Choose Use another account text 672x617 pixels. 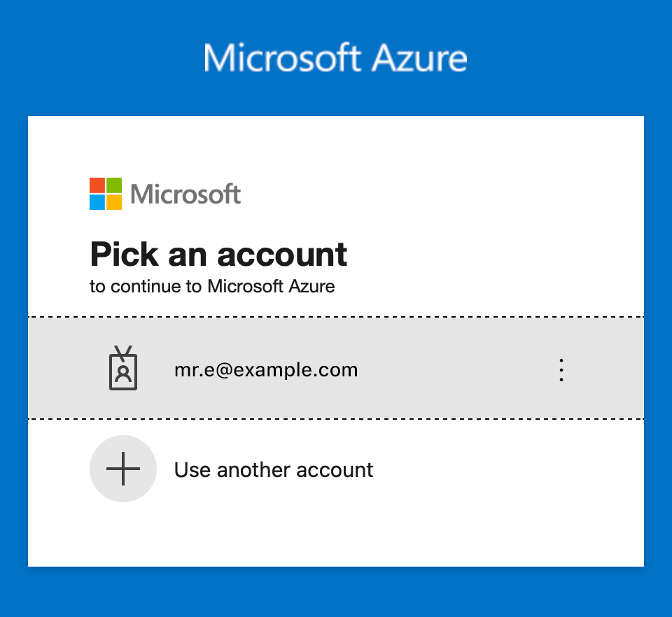coord(274,469)
